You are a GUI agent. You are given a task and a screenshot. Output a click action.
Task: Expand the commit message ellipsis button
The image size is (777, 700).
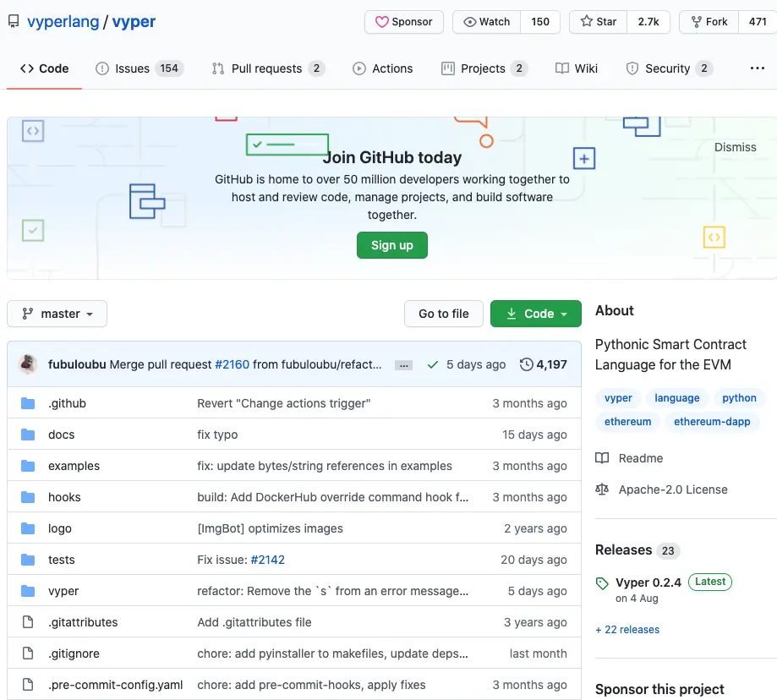click(404, 365)
